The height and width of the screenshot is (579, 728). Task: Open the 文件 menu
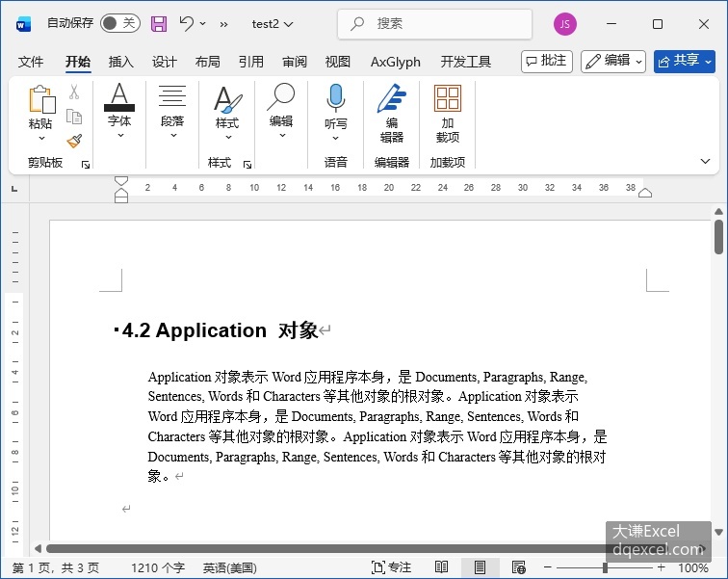tap(31, 62)
